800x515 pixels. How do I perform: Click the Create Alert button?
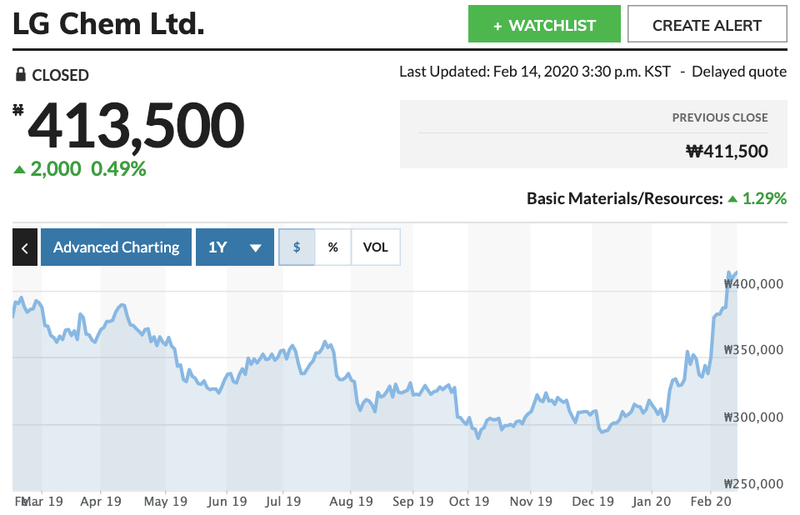coord(707,24)
